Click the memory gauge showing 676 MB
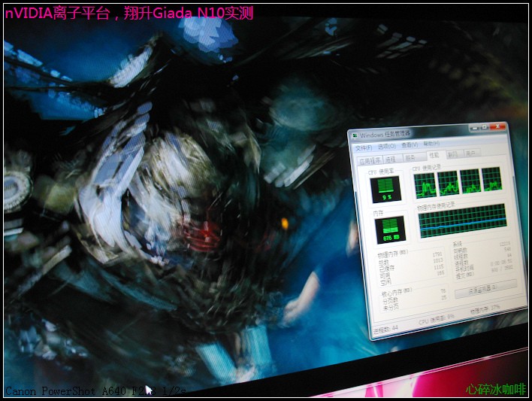The width and height of the screenshot is (532, 401). click(391, 230)
